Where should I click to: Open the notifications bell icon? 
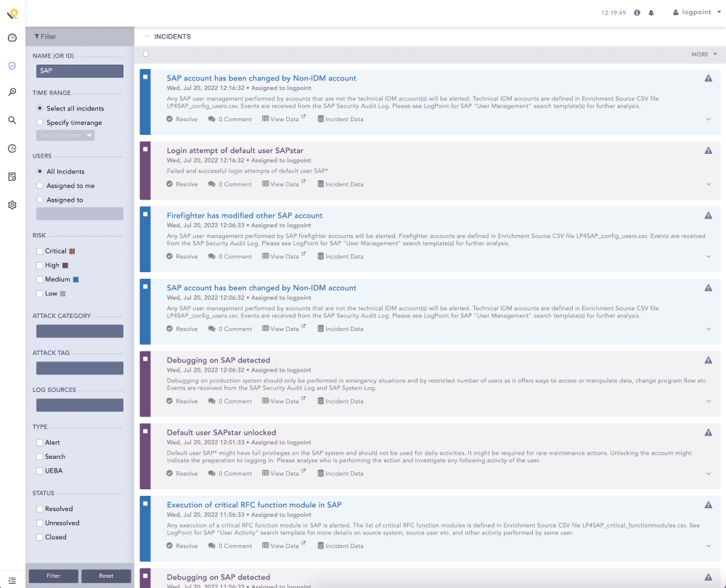tap(651, 12)
